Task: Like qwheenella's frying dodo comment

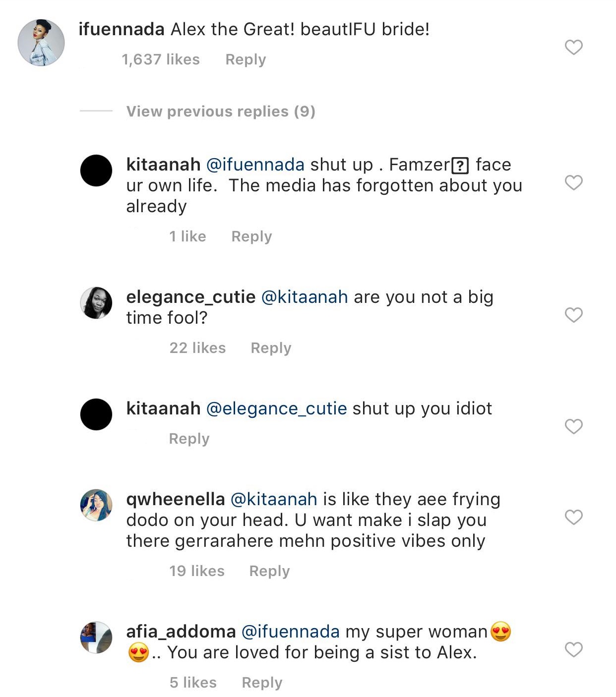Action: pyautogui.click(x=573, y=517)
